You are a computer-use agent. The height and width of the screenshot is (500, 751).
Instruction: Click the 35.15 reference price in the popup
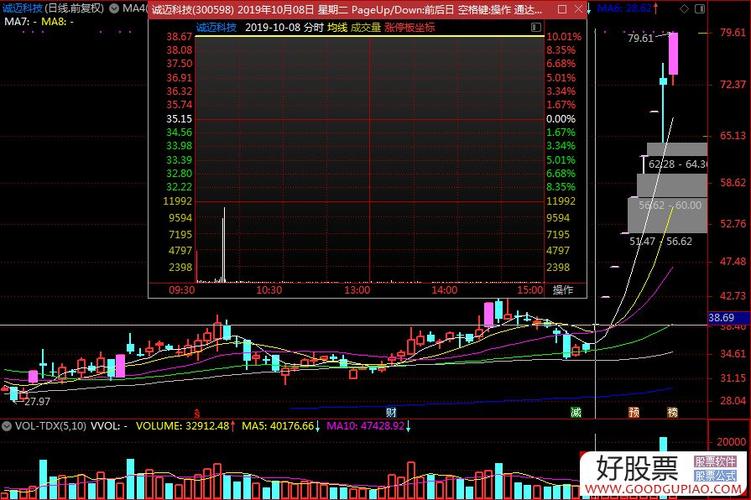point(179,119)
